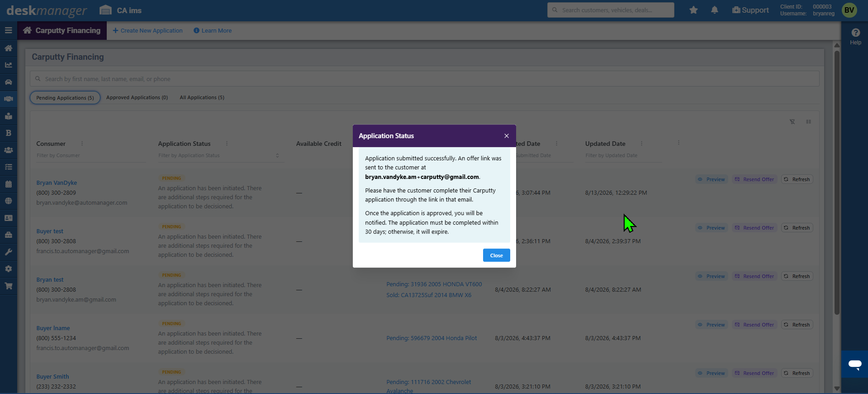Select the Pending Applications (5) tab
Image resolution: width=868 pixels, height=394 pixels.
click(x=65, y=98)
